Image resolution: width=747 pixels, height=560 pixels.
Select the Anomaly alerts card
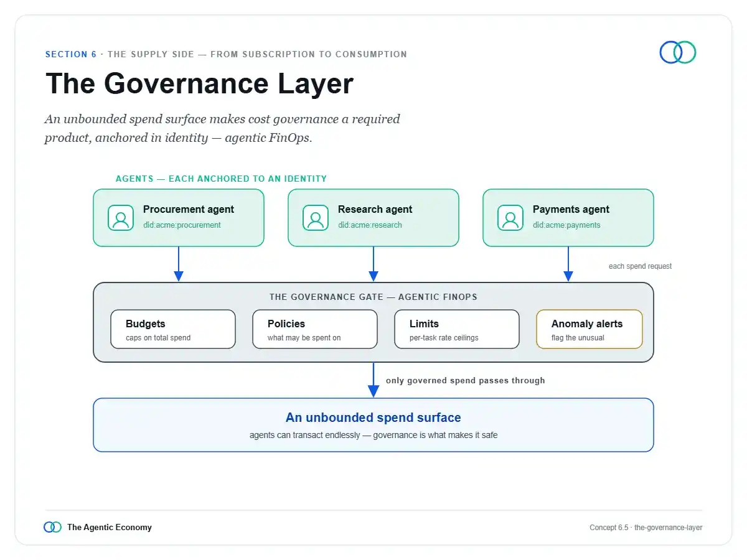(x=590, y=329)
